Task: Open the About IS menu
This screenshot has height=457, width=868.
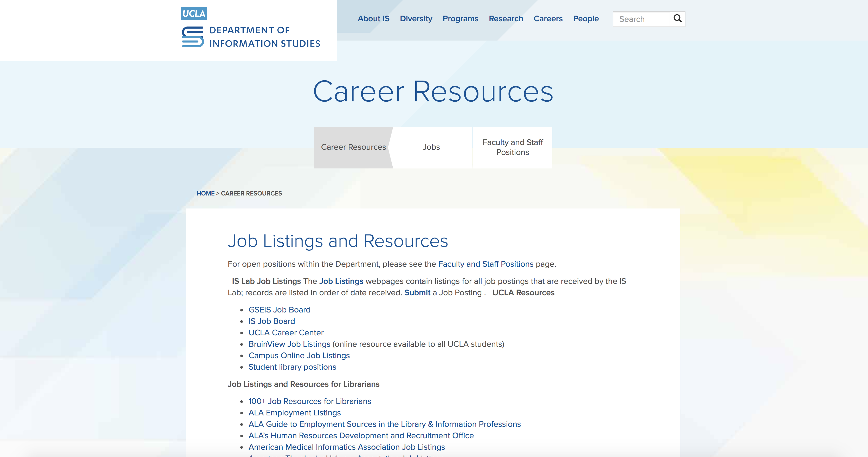Action: (373, 18)
